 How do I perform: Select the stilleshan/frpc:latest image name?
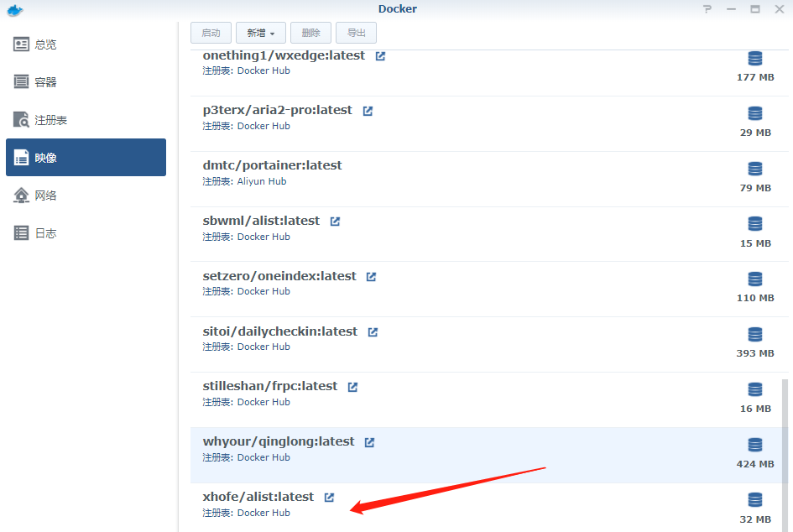269,386
